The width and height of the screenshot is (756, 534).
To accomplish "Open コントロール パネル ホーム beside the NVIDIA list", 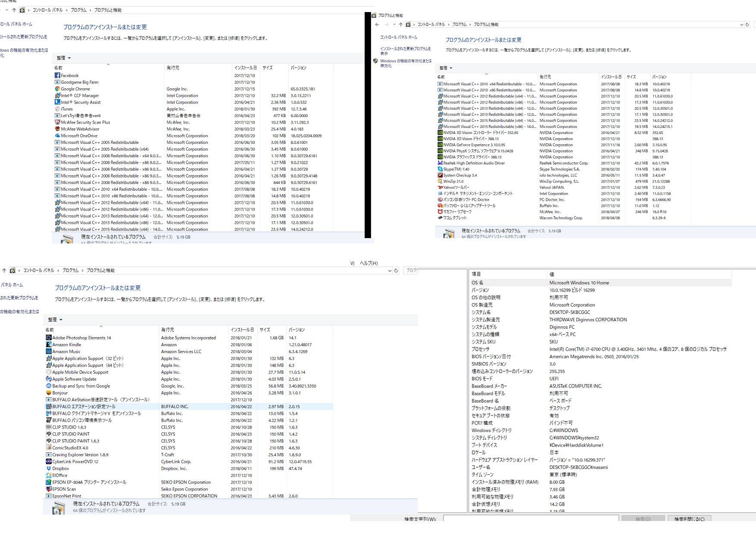I will (x=399, y=37).
